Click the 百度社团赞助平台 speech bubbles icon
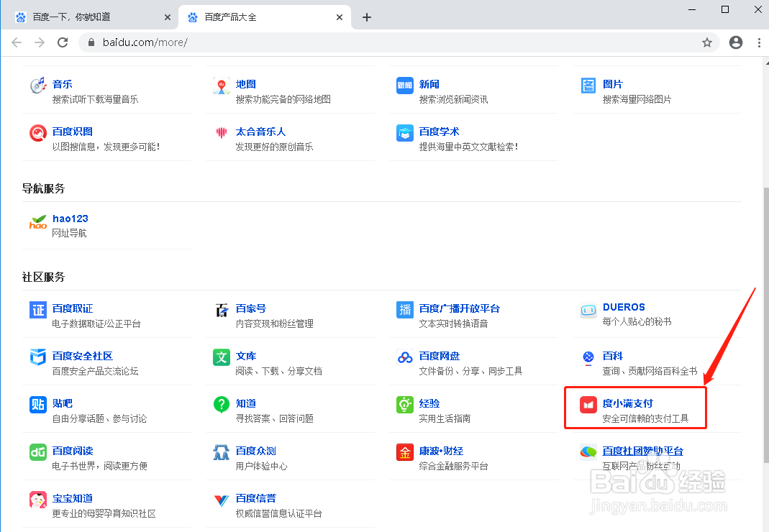The image size is (769, 532). (588, 452)
